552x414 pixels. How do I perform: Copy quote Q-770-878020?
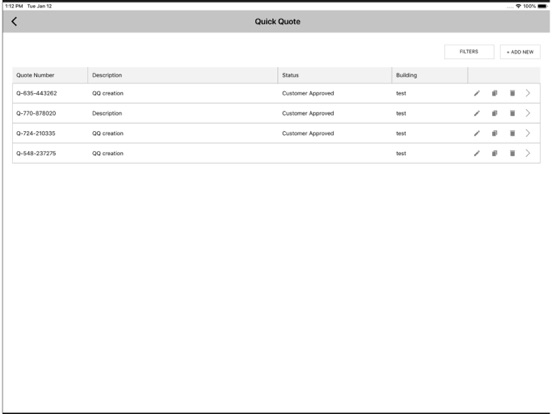(495, 113)
